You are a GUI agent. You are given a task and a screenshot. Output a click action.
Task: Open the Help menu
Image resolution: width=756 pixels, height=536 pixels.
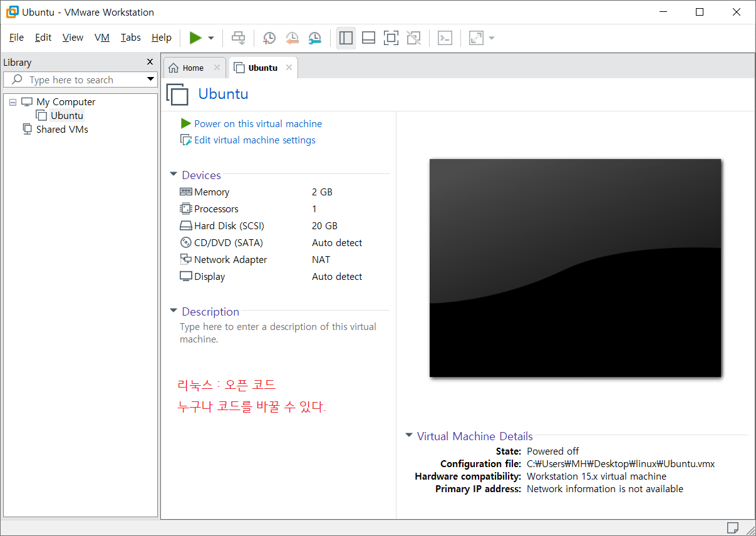tap(162, 38)
